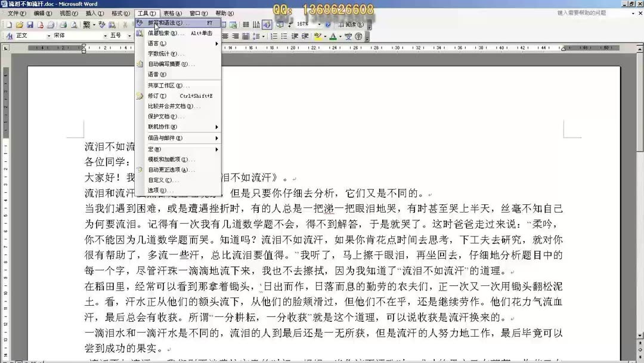The width and height of the screenshot is (644, 363).
Task: Save the current document
Action: [x=30, y=25]
